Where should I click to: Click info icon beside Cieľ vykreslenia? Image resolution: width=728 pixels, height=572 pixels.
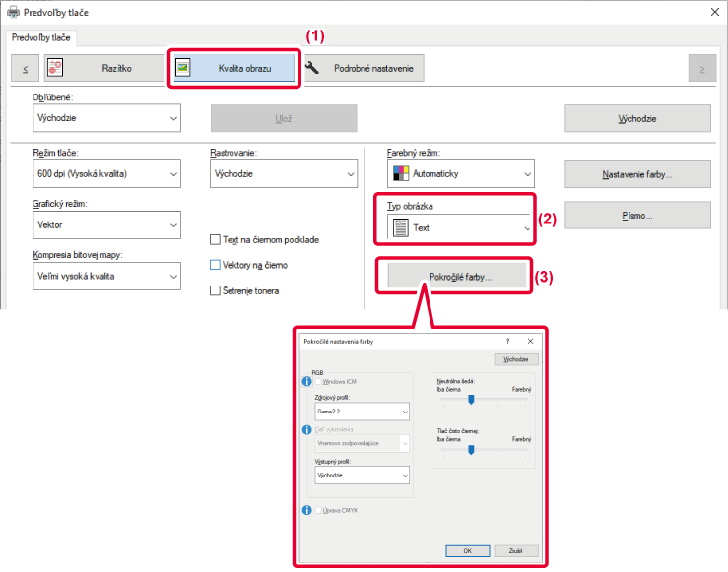[306, 430]
